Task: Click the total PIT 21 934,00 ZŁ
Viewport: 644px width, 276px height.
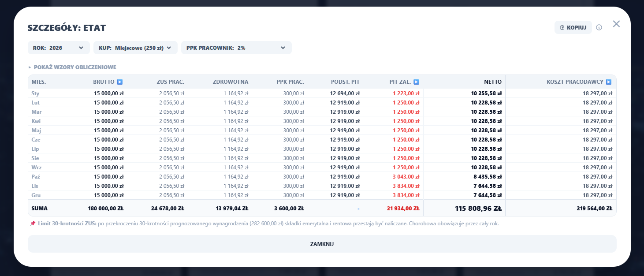Action: [403, 209]
